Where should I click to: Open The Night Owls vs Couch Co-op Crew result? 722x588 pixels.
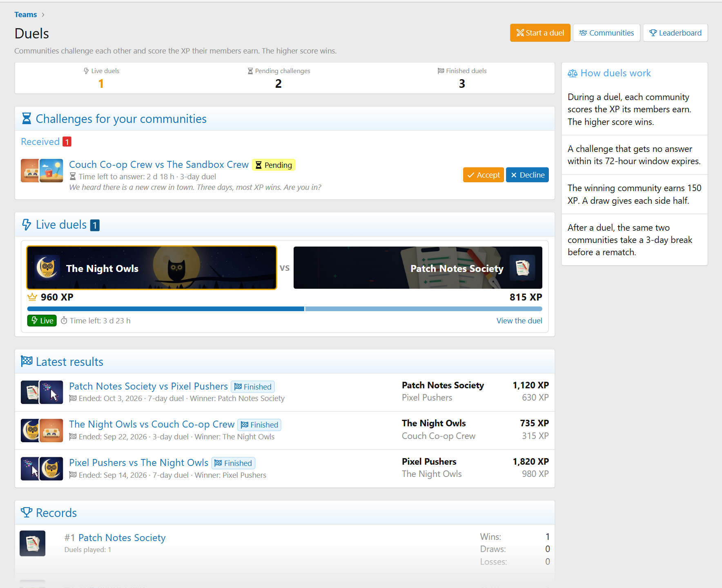point(152,424)
